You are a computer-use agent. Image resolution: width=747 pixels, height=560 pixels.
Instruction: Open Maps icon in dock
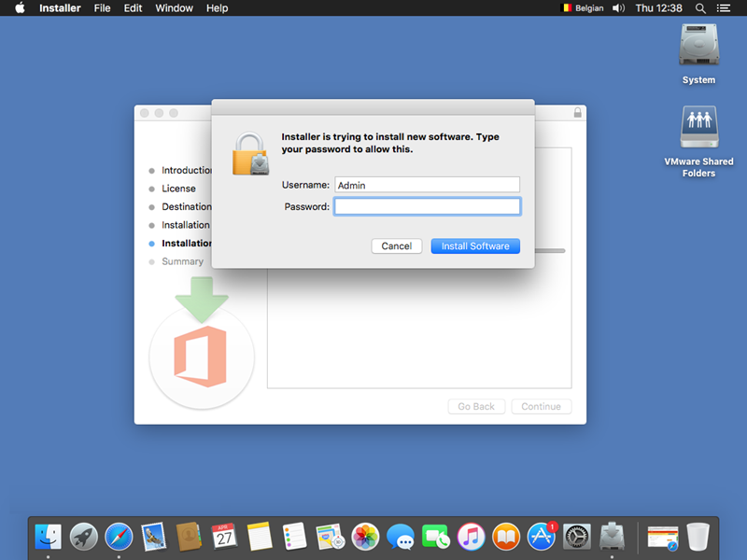[x=331, y=537]
